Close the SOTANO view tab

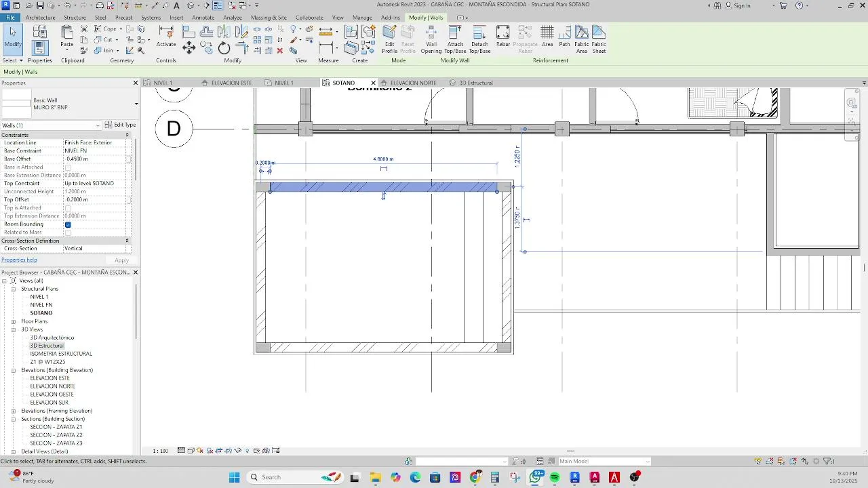point(373,83)
